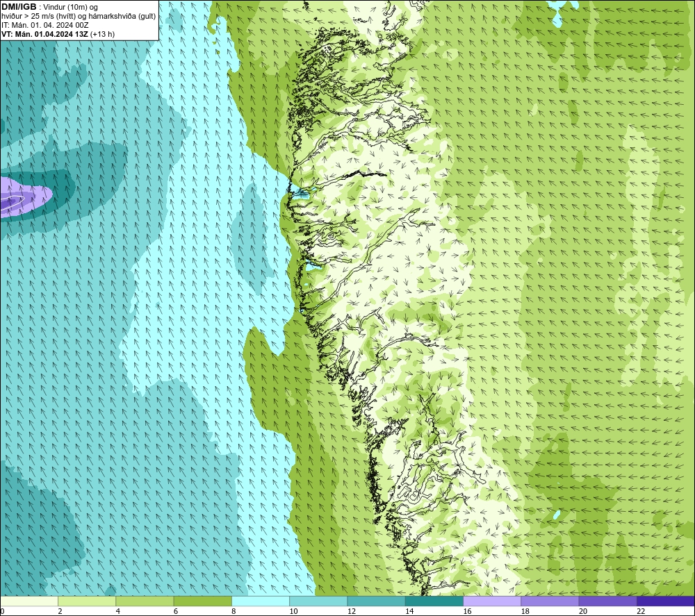
Task: Click the light lavender 16-18 m/s legend swatch
Action: [492, 601]
